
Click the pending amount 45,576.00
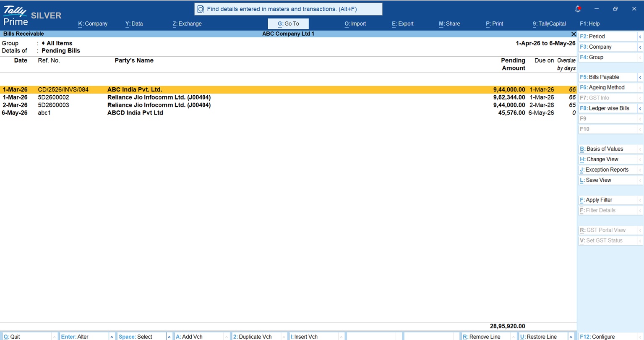coord(511,113)
